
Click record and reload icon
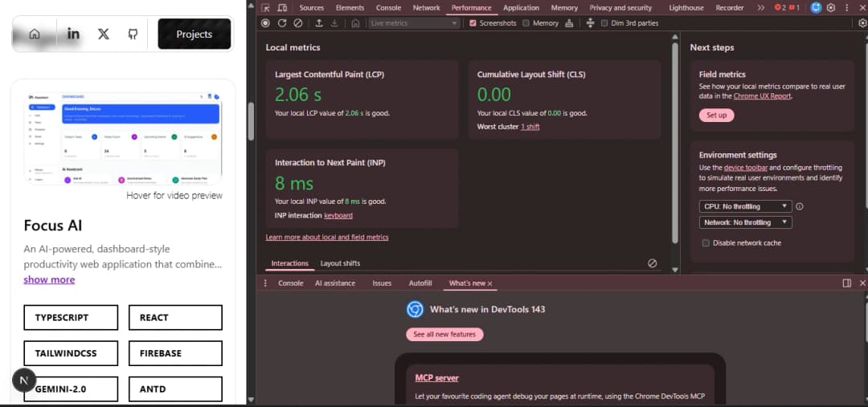point(282,23)
